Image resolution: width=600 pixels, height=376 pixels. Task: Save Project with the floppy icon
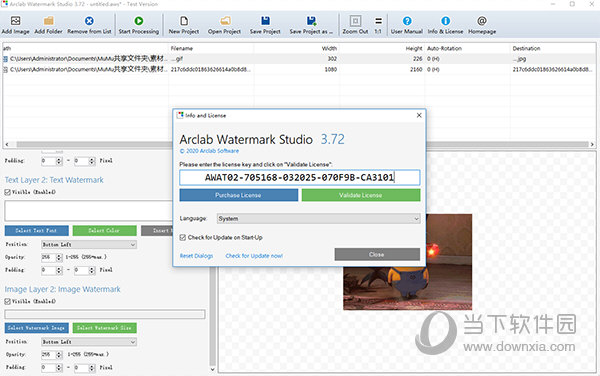click(265, 21)
